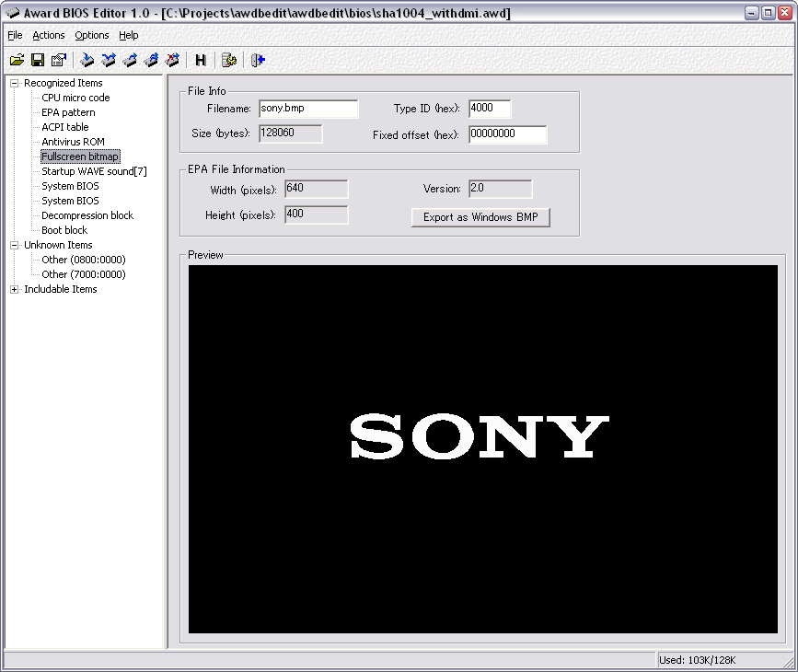Select Startup WAVE sound[7] item
Viewport: 798px width, 672px height.
tap(94, 171)
